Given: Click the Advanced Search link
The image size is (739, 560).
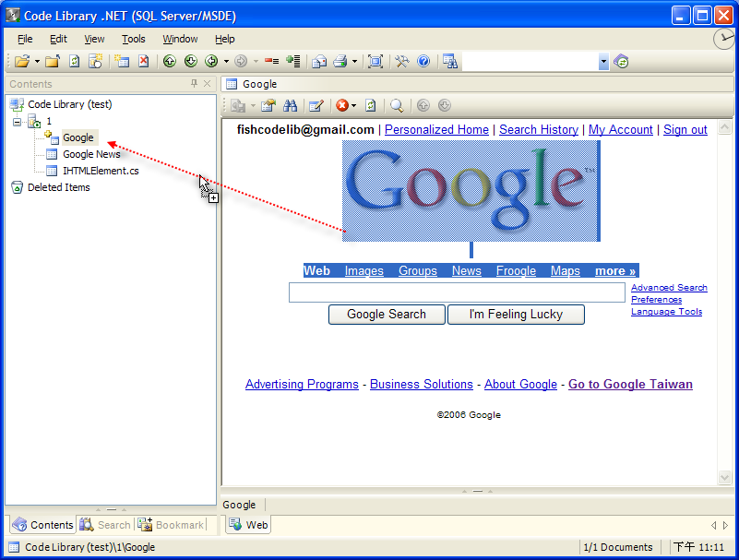Looking at the screenshot, I should (669, 288).
